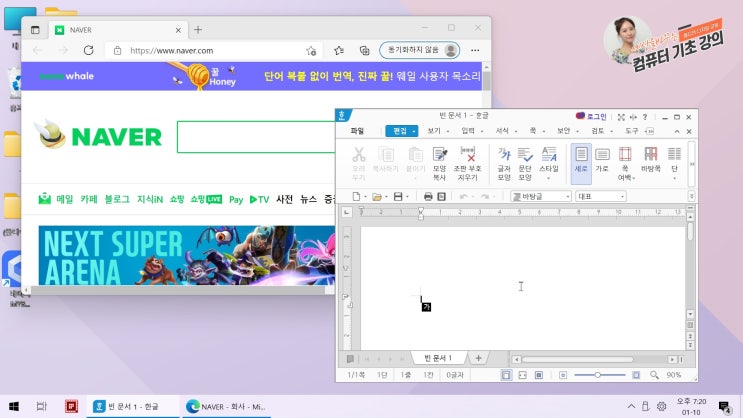Click the save disk icon in Hangul toolbar
This screenshot has height=418, width=743.
[398, 196]
